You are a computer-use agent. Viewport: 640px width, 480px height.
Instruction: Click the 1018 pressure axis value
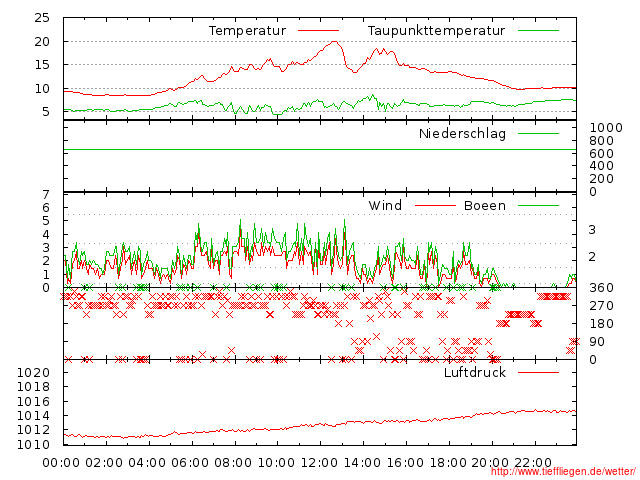pos(33,387)
